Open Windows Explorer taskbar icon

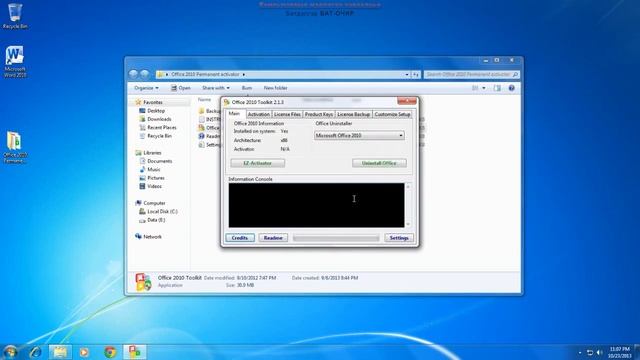pos(60,352)
